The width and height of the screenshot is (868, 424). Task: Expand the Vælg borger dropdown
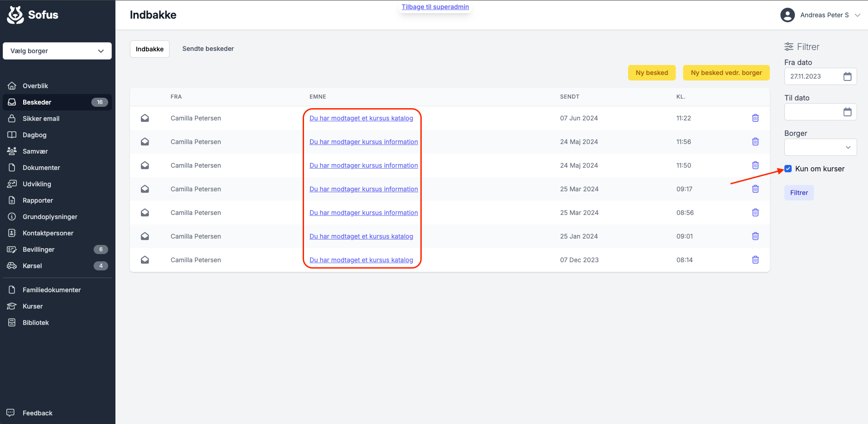(57, 51)
